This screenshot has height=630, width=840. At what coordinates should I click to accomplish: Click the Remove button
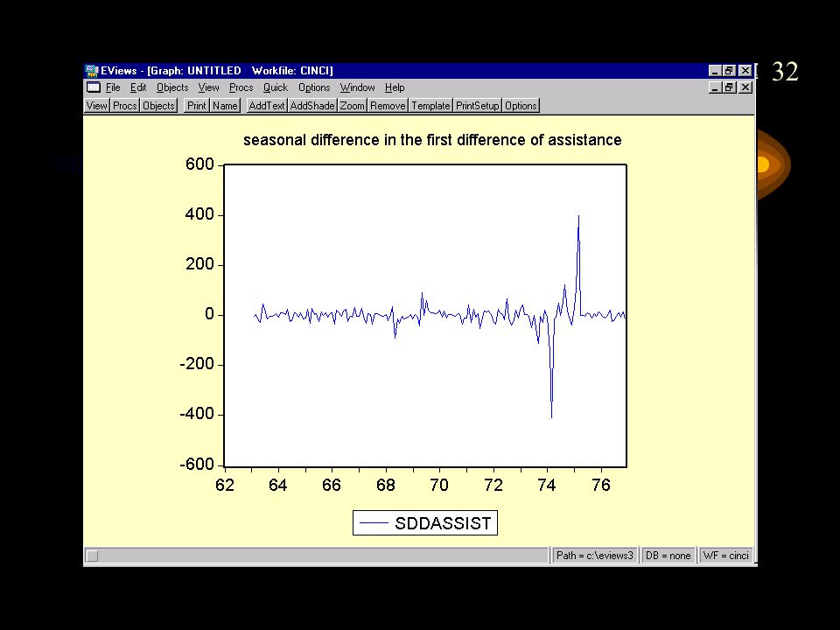(388, 106)
